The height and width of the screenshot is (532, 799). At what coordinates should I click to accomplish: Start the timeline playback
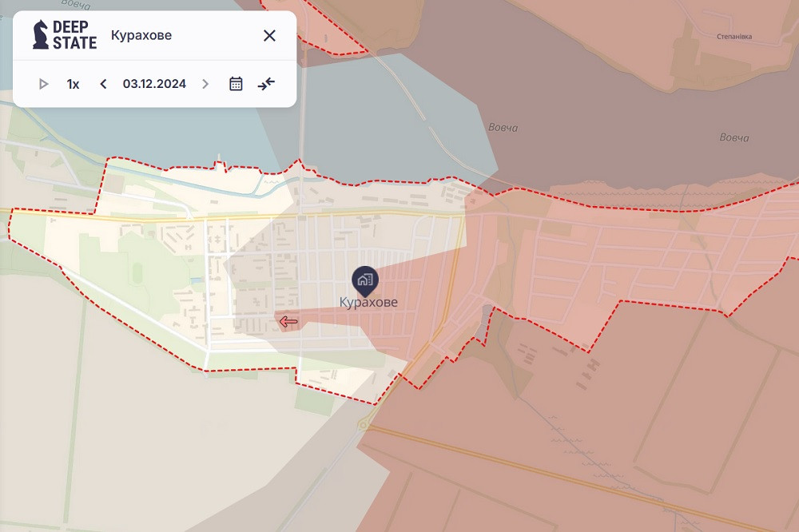coord(44,84)
